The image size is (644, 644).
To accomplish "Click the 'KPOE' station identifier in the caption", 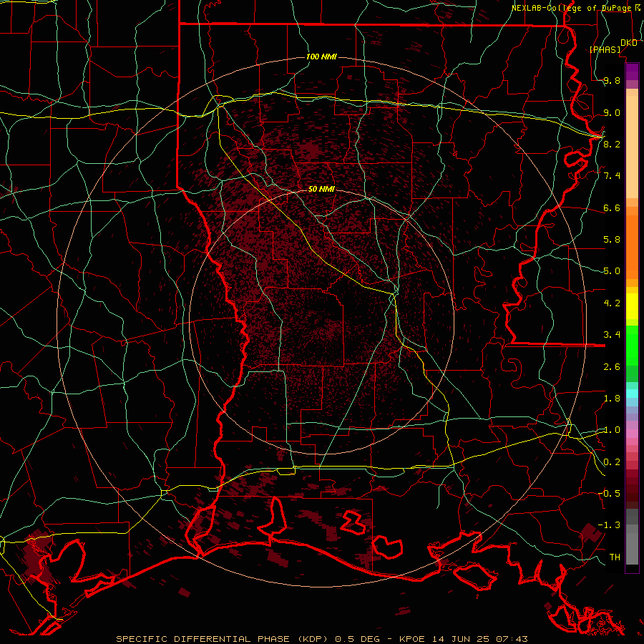I will [x=413, y=639].
